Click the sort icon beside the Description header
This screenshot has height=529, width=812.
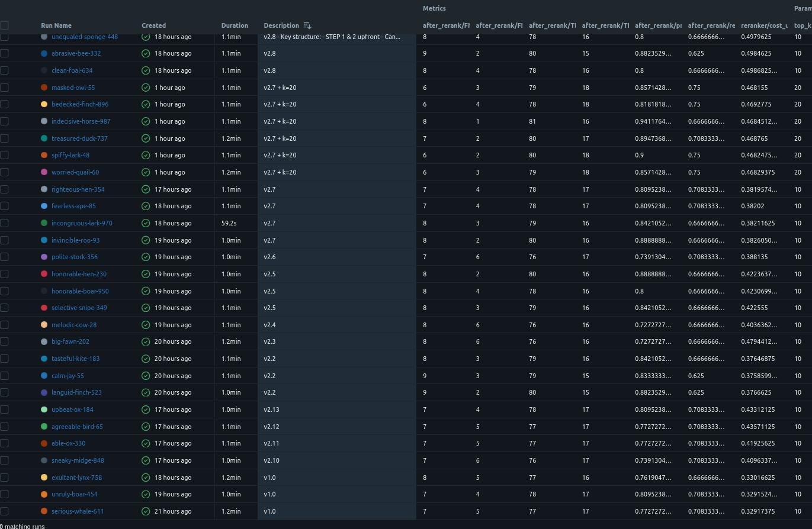click(x=307, y=25)
